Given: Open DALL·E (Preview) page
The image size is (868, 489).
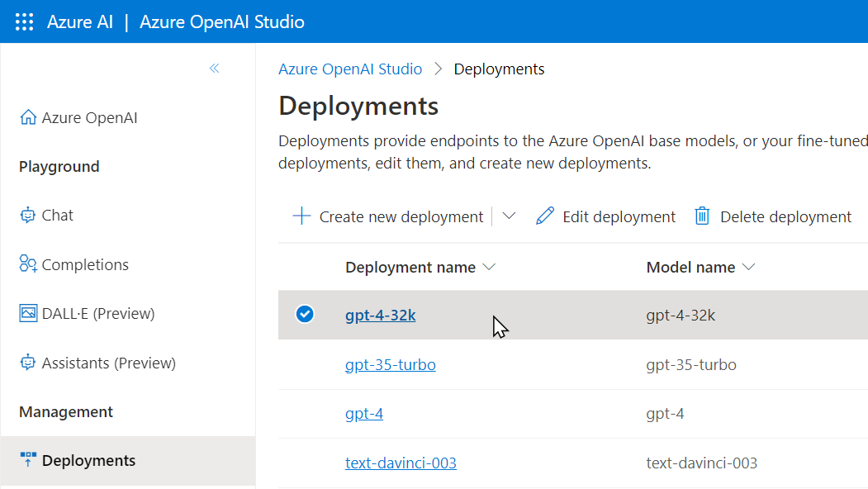Looking at the screenshot, I should pyautogui.click(x=98, y=313).
